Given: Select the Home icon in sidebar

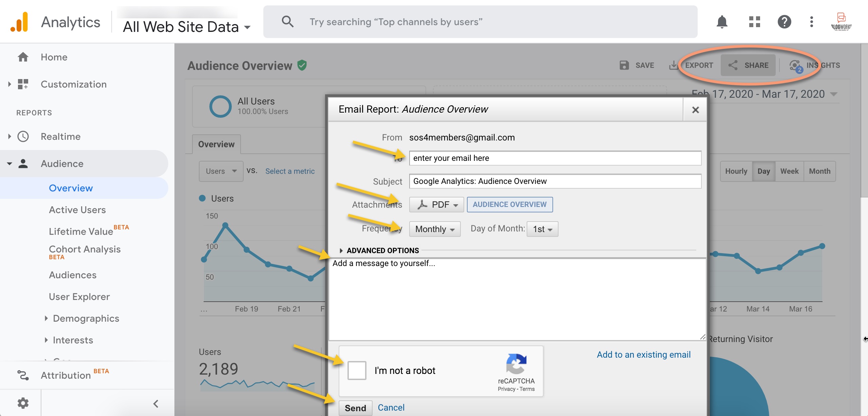Looking at the screenshot, I should coord(23,57).
